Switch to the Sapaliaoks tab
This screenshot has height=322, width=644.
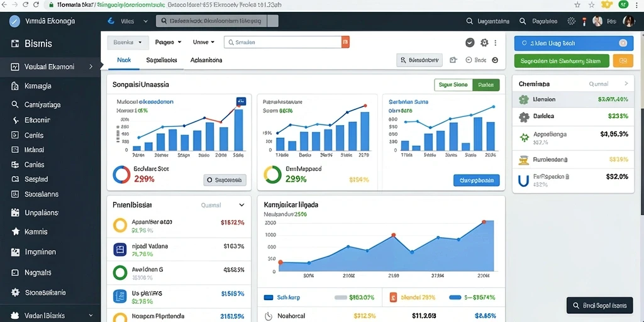(162, 60)
